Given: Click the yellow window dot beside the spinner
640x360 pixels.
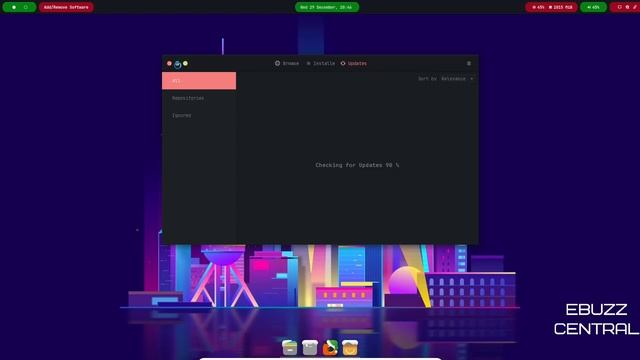Looking at the screenshot, I should pos(185,64).
